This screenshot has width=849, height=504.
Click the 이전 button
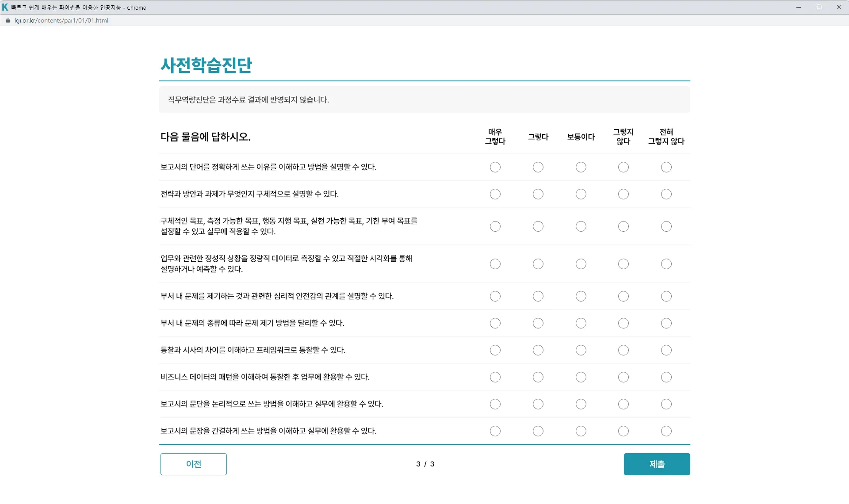[194, 464]
